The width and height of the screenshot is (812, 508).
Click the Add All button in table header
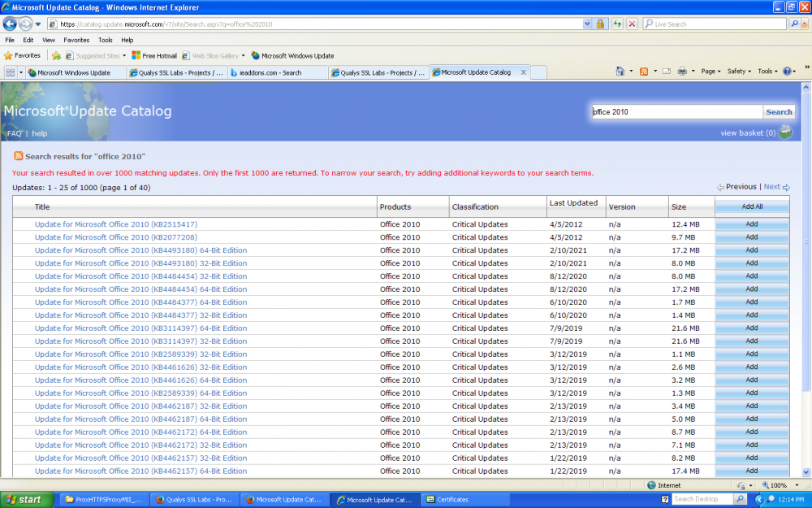pos(752,206)
